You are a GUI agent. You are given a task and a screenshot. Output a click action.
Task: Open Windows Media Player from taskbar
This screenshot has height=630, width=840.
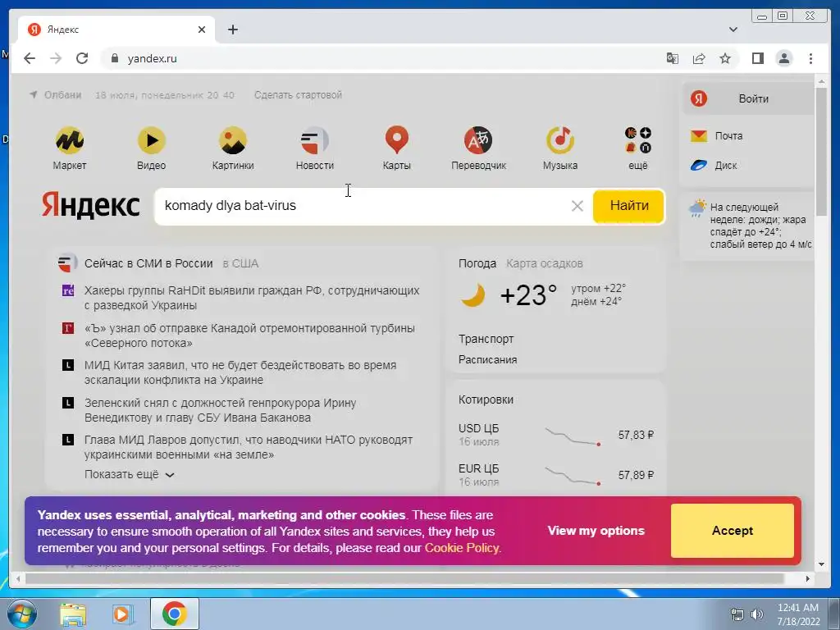(123, 614)
